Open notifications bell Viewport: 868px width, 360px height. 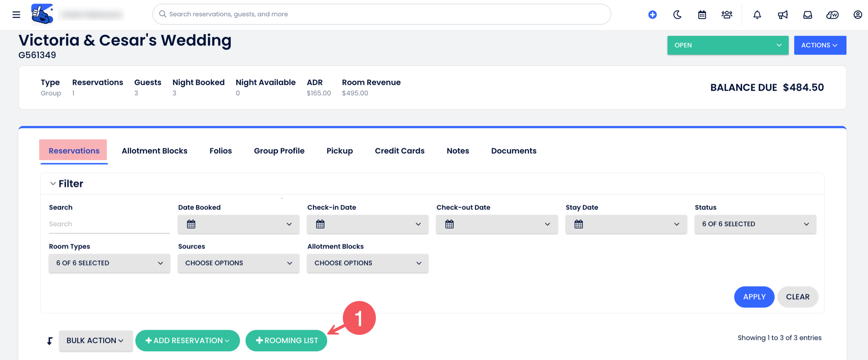(x=757, y=15)
